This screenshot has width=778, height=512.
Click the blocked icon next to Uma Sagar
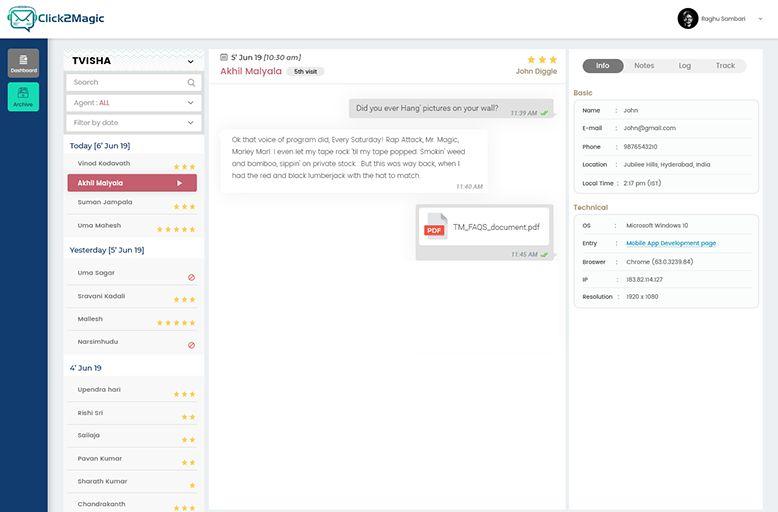point(192,277)
